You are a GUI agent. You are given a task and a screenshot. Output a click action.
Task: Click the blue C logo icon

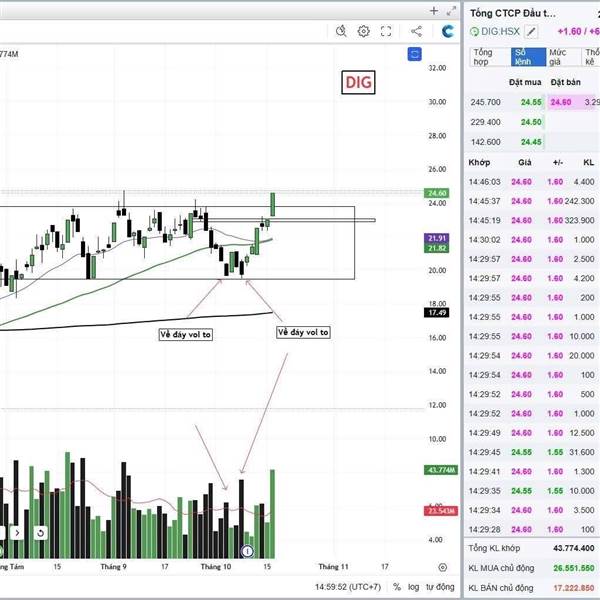(447, 31)
